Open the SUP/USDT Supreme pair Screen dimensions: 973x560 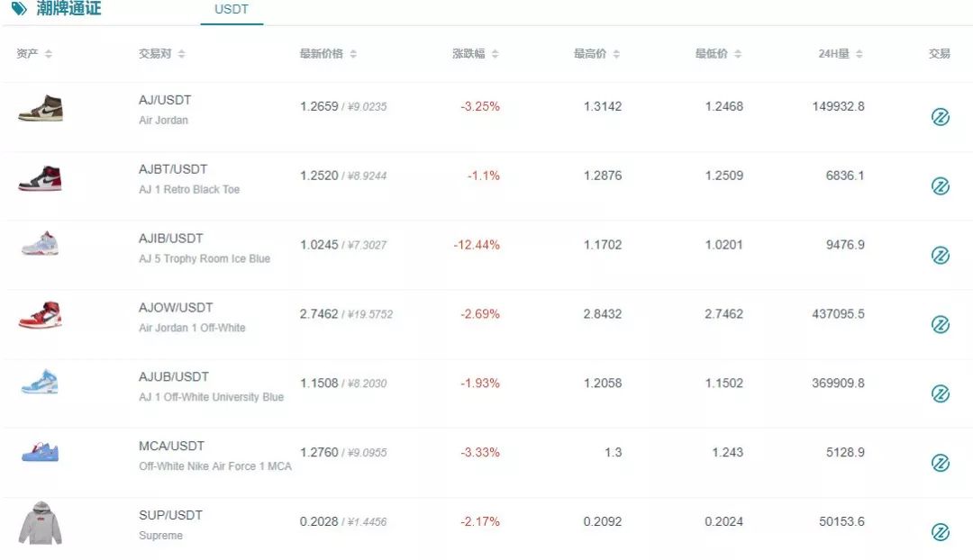(x=170, y=515)
